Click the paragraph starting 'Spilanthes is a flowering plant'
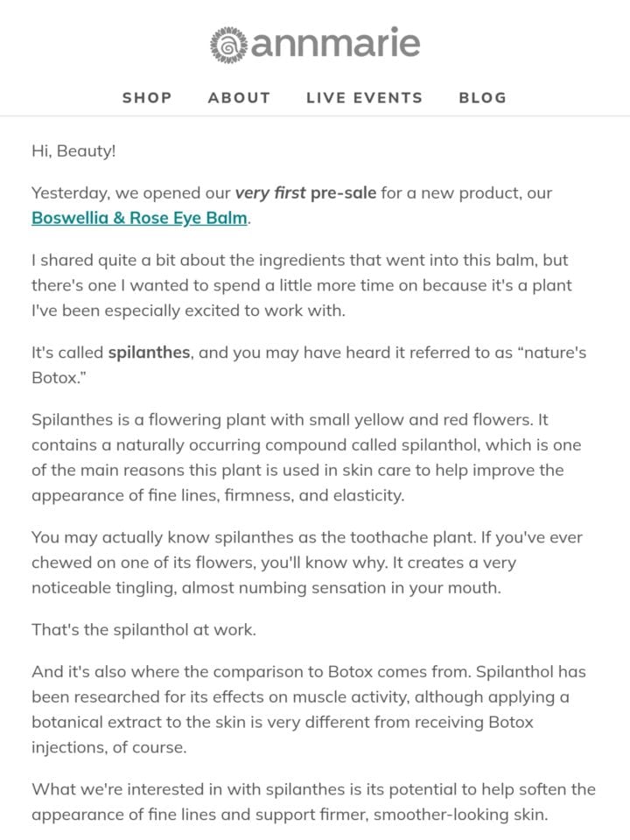 coord(306,457)
